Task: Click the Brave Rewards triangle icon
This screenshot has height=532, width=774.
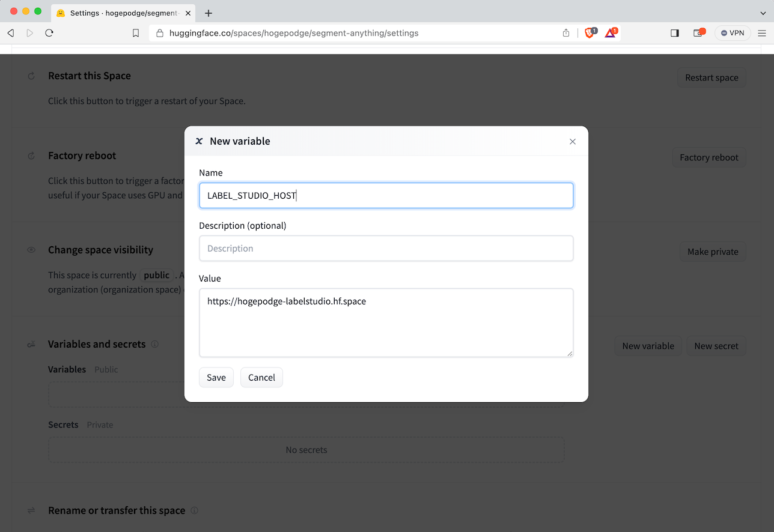Action: 611,33
